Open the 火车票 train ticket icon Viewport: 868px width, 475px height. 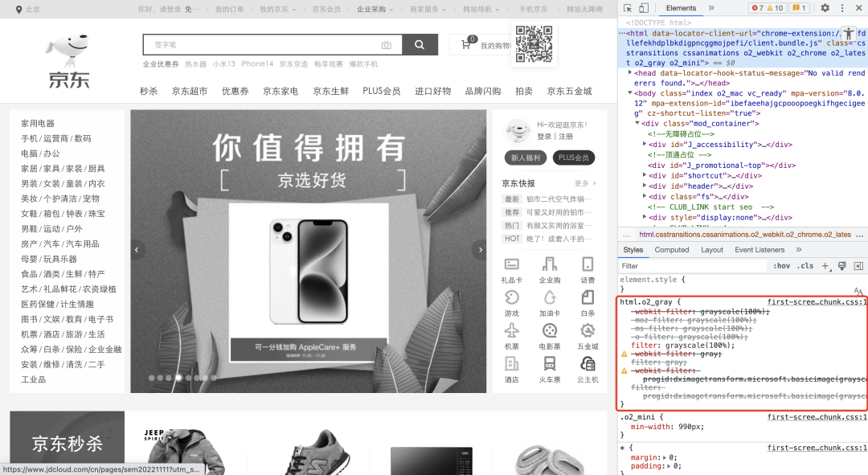(550, 364)
